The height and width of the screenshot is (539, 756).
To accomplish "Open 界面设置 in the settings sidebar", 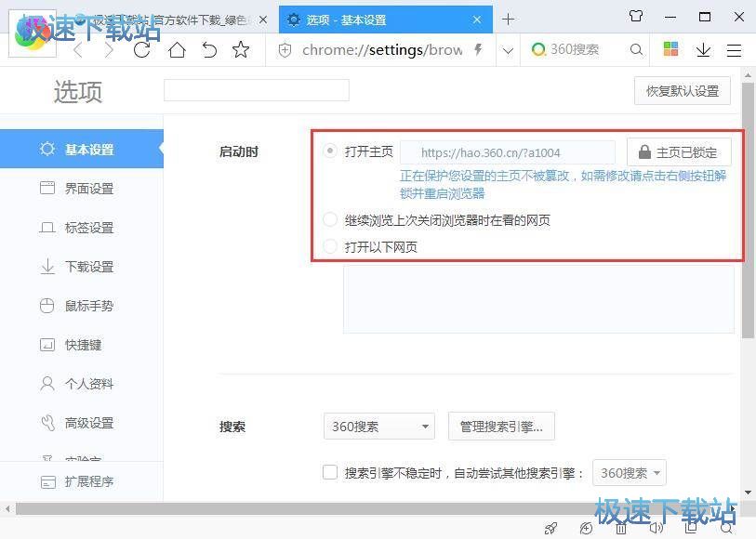I will coord(88,189).
